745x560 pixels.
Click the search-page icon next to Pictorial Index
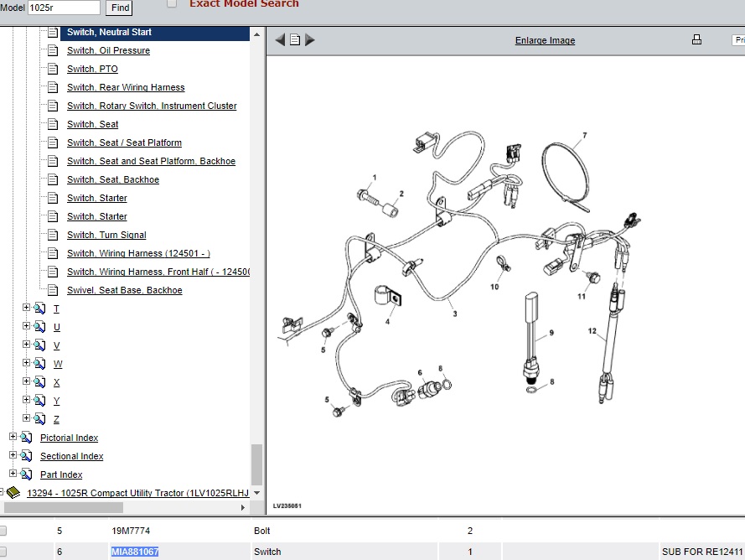tap(27, 438)
